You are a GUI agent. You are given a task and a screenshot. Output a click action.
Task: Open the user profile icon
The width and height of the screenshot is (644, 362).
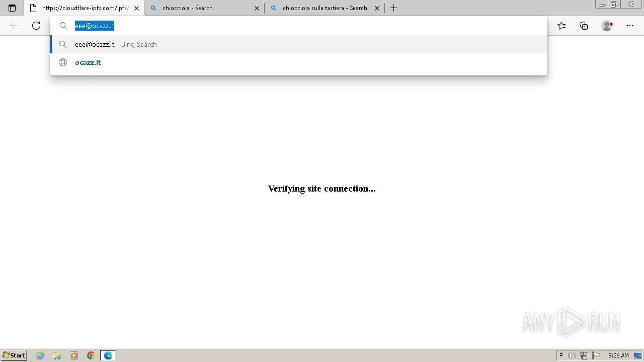(607, 26)
